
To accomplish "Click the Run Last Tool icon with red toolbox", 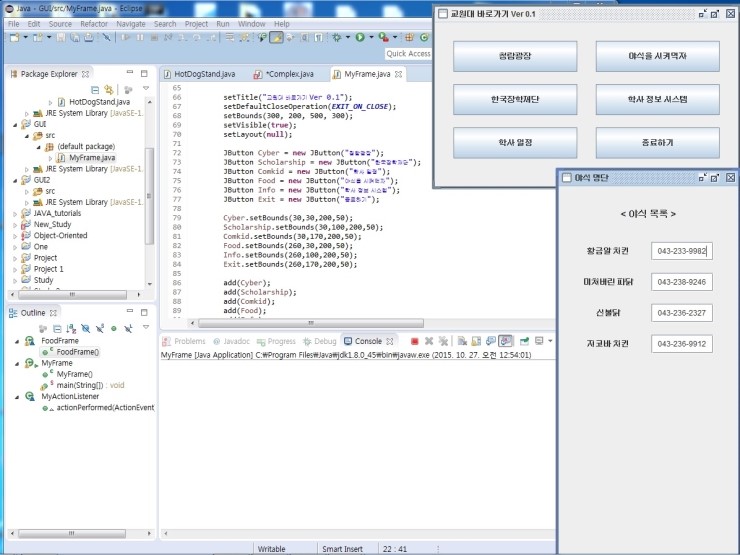I will 384,37.
